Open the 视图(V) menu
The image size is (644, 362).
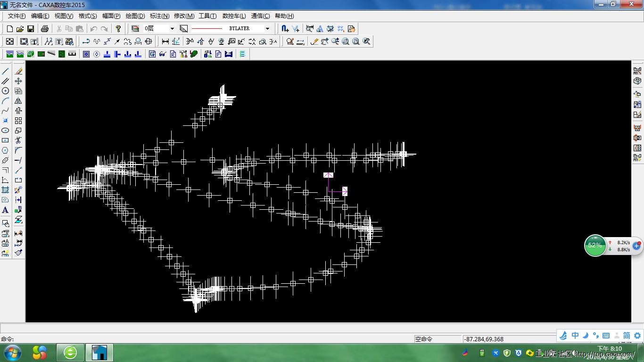(x=64, y=16)
